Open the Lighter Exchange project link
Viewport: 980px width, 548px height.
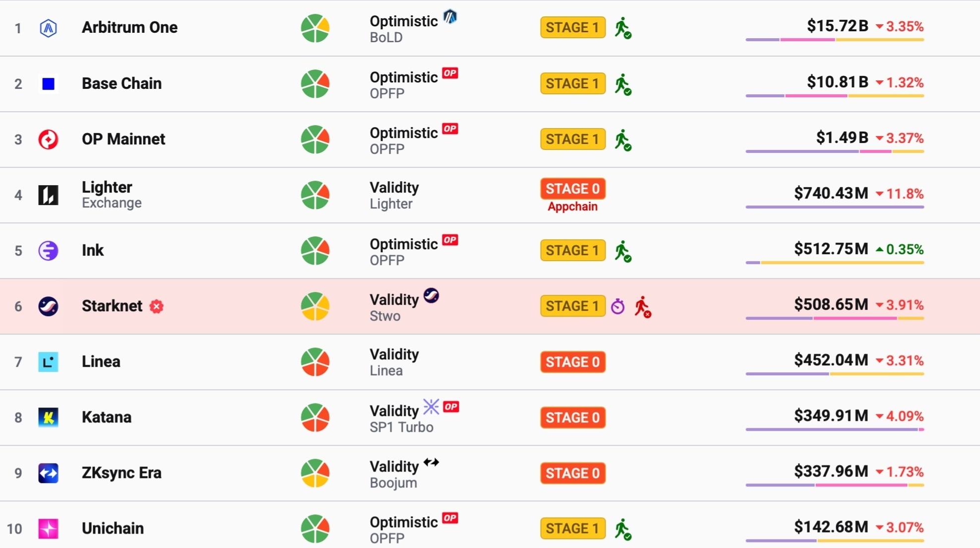click(x=112, y=195)
